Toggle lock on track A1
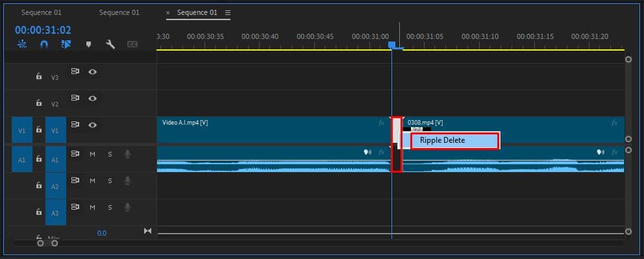Viewport: 644px width, 259px height. coord(38,158)
